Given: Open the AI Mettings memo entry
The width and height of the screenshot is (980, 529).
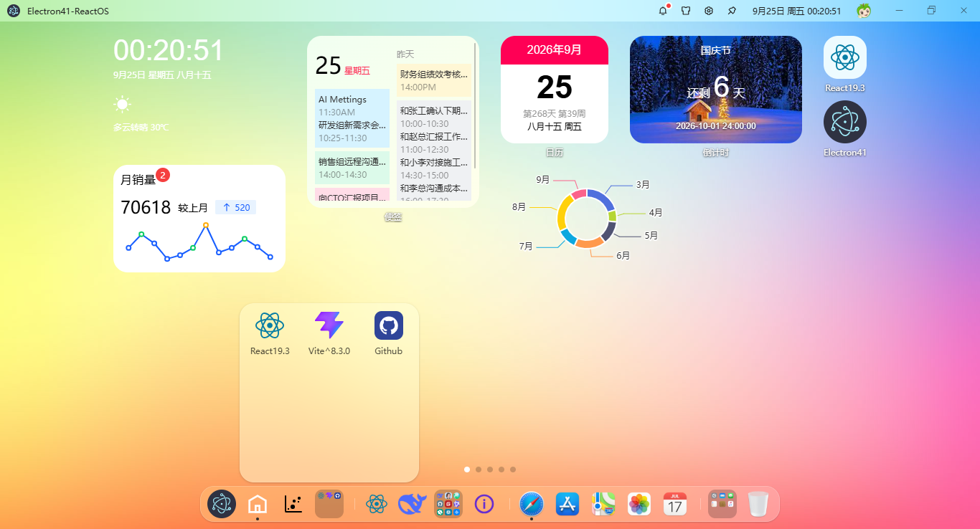Looking at the screenshot, I should (x=352, y=106).
